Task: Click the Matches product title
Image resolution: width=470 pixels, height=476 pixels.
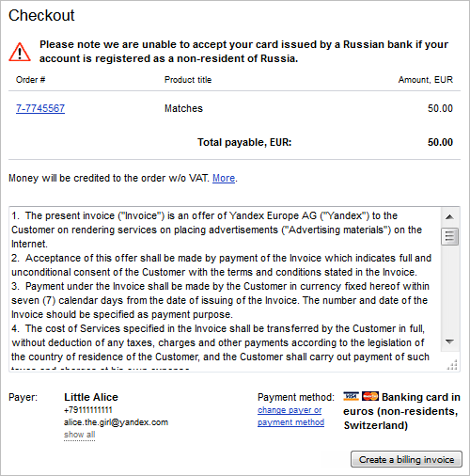Action: pyautogui.click(x=183, y=108)
